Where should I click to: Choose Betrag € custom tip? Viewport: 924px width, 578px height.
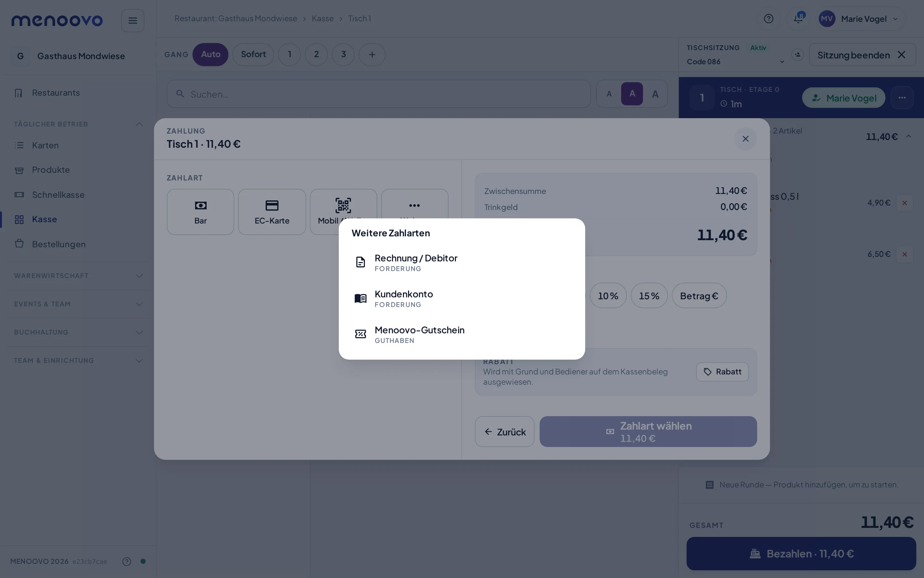(x=699, y=295)
